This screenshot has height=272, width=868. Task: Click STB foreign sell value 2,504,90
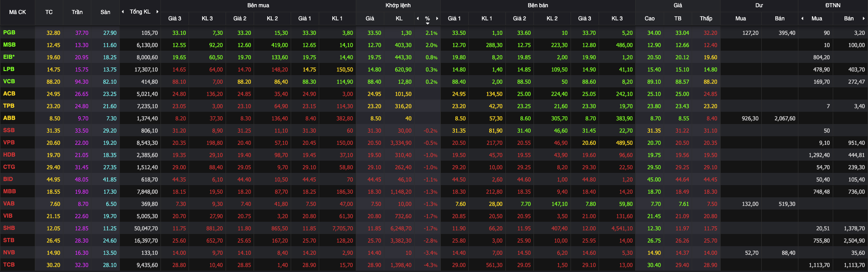854,241
